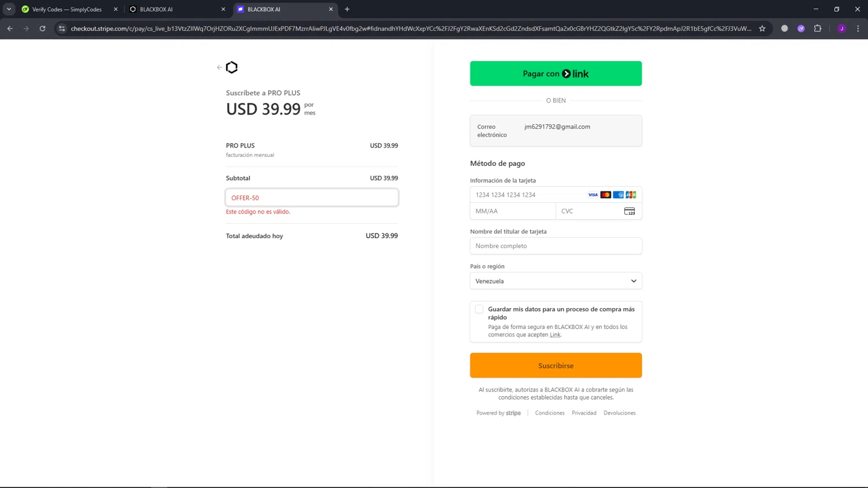Click the Visa card icon

pyautogui.click(x=593, y=195)
